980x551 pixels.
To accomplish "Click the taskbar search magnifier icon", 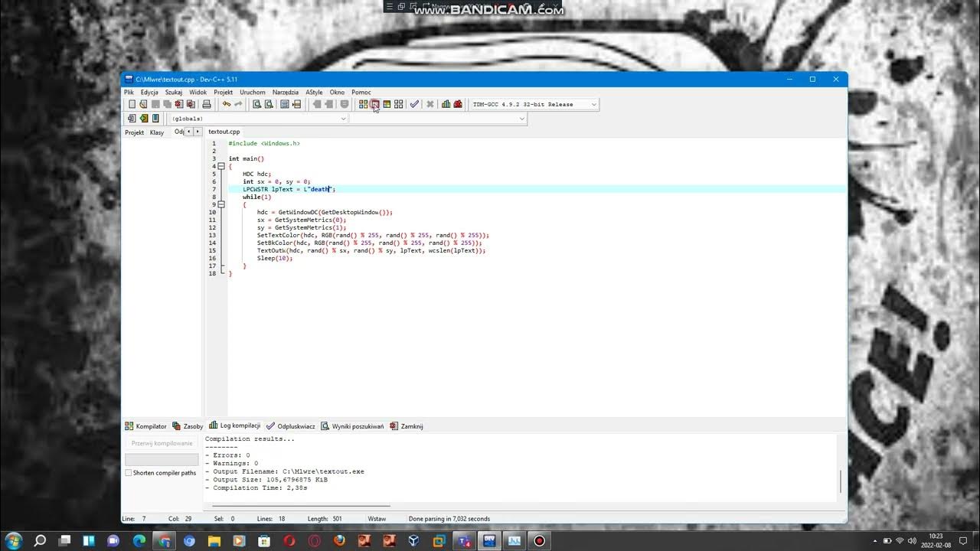I will 40,540.
